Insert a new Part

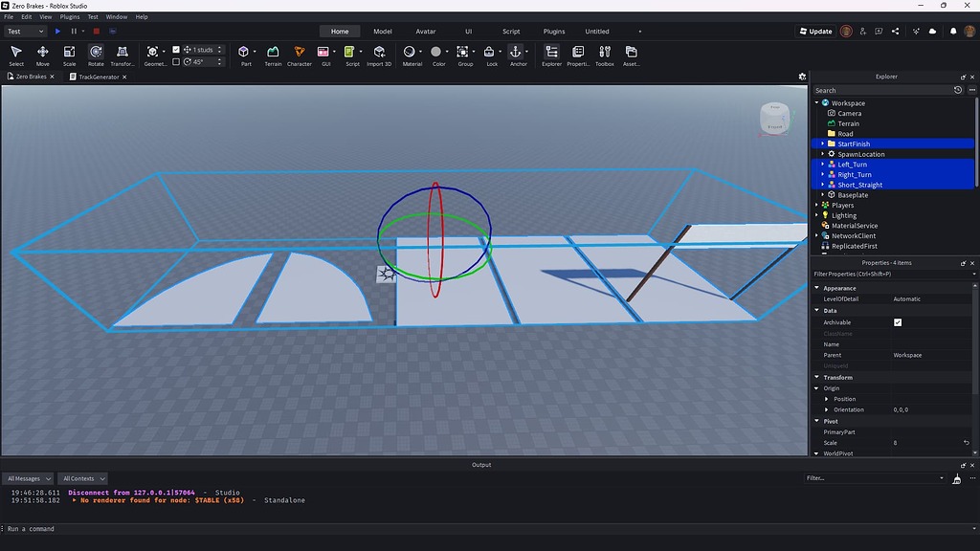(244, 55)
